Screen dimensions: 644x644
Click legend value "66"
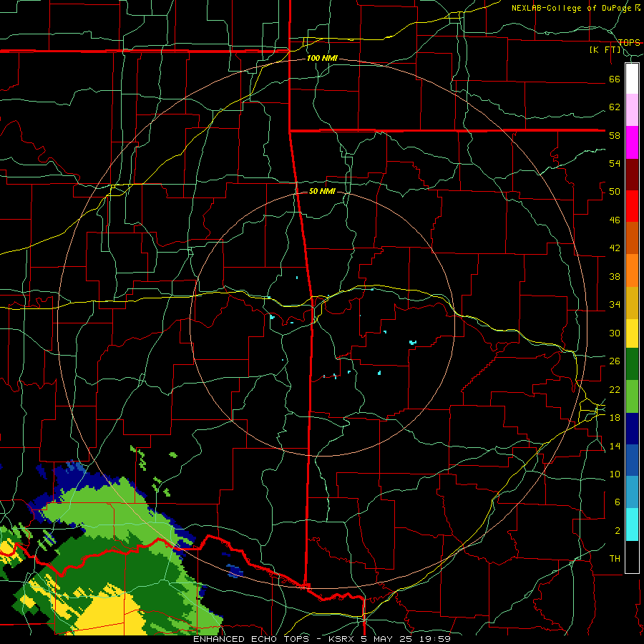(615, 79)
